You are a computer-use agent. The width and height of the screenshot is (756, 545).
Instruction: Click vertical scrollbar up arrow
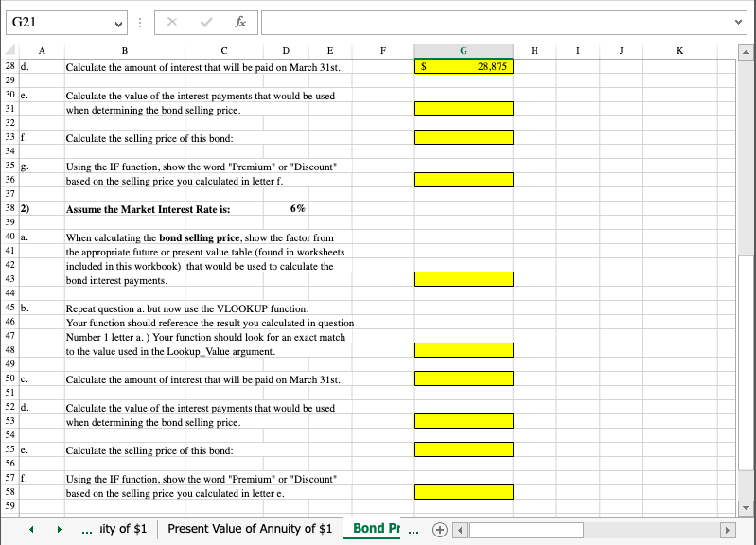point(746,52)
